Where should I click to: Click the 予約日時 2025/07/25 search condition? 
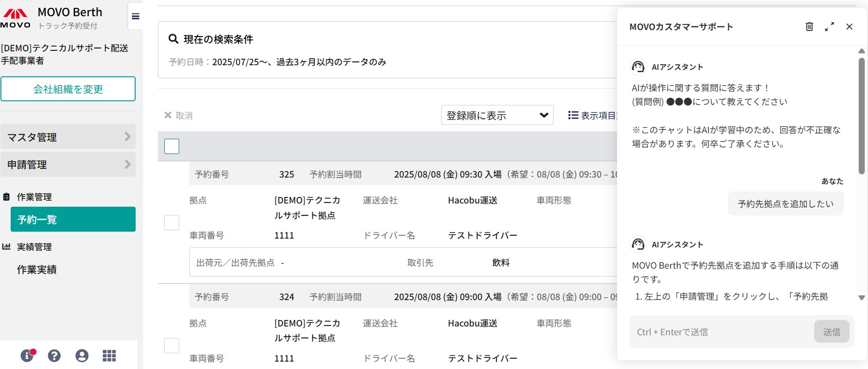click(278, 62)
